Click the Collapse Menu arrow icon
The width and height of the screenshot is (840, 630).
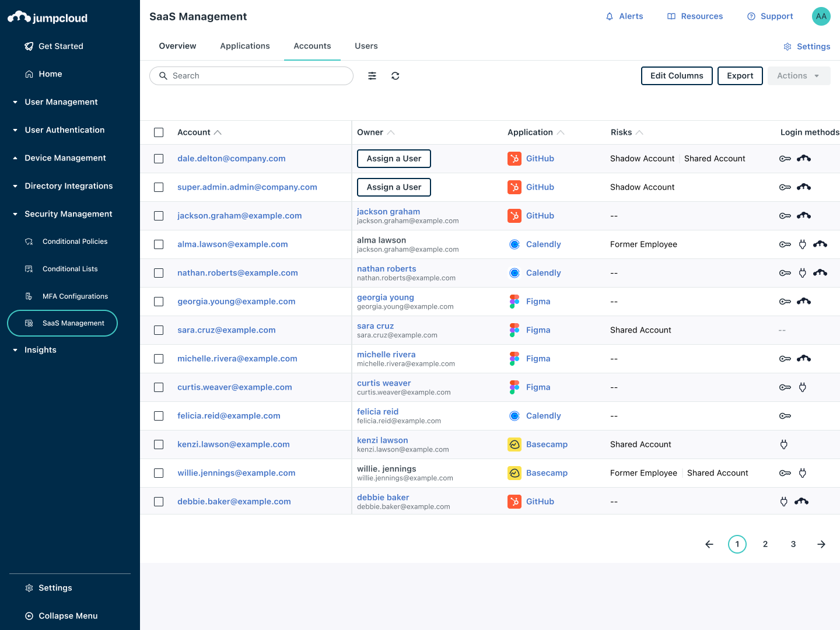coord(29,616)
